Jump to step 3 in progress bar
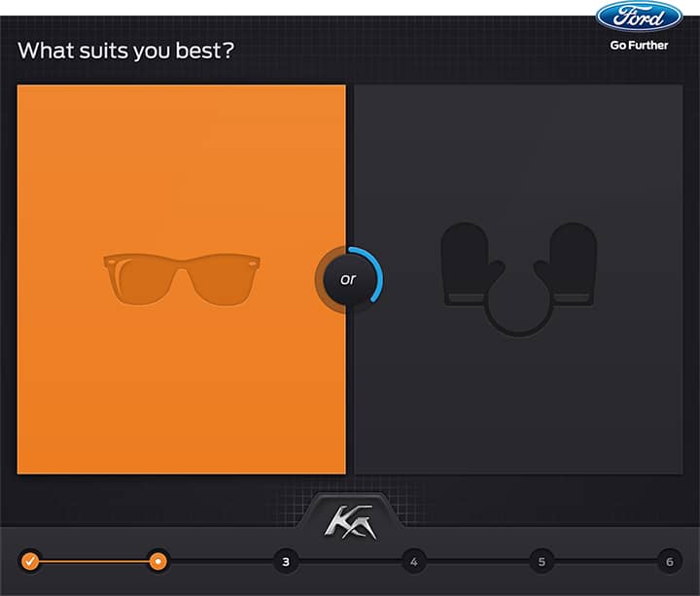This screenshot has width=700, height=596. click(x=286, y=561)
